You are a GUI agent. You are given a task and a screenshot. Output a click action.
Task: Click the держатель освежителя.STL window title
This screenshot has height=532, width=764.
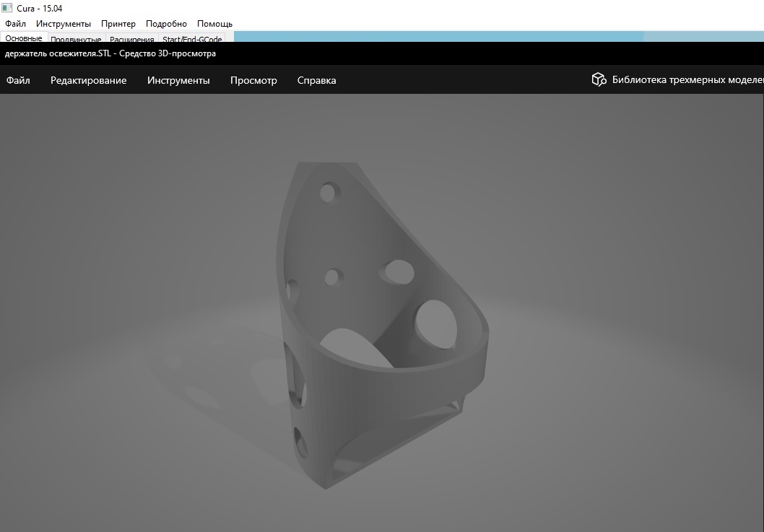110,53
